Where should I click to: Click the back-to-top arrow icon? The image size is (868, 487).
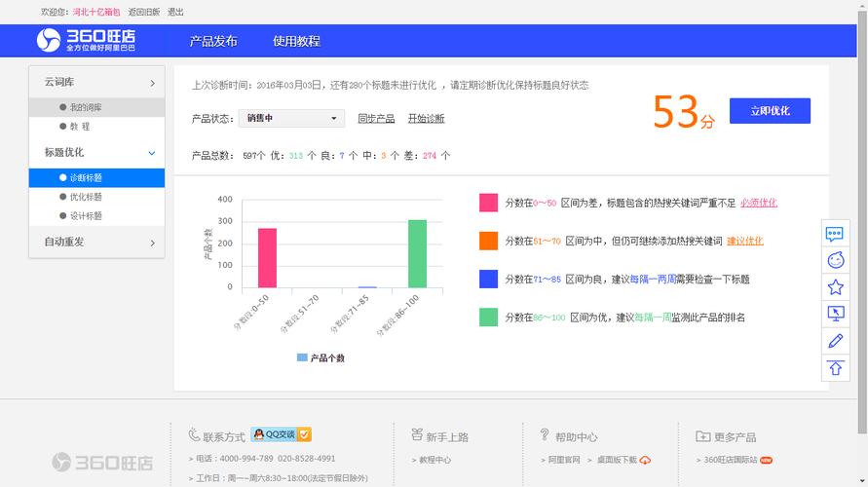click(835, 367)
